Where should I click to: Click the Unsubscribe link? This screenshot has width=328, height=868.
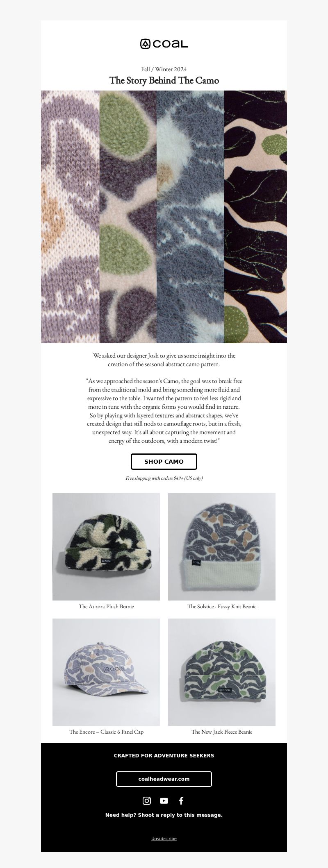click(x=164, y=838)
